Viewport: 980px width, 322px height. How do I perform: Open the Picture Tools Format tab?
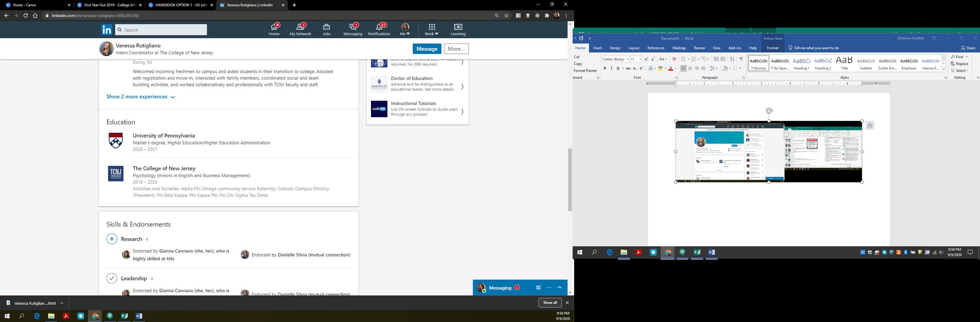[x=773, y=48]
